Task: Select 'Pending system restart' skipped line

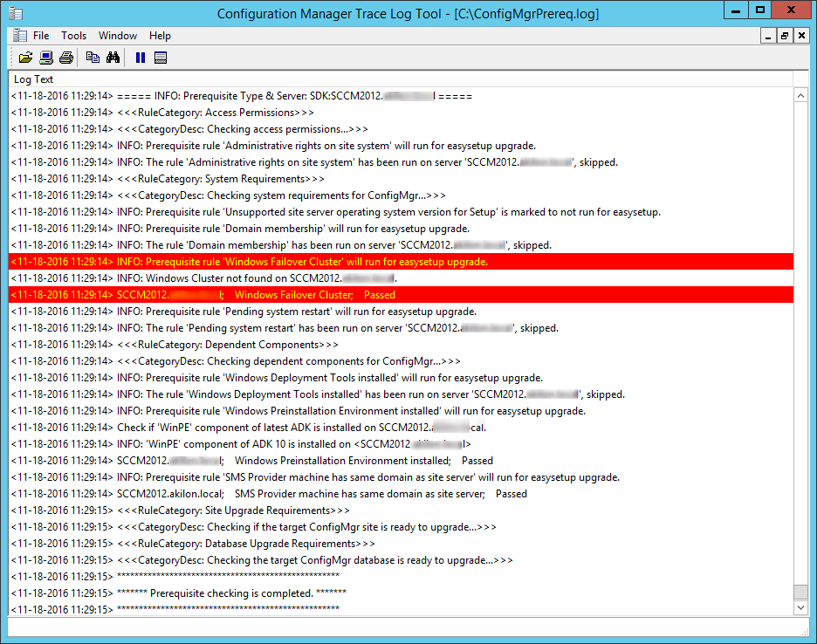Action: point(401,328)
